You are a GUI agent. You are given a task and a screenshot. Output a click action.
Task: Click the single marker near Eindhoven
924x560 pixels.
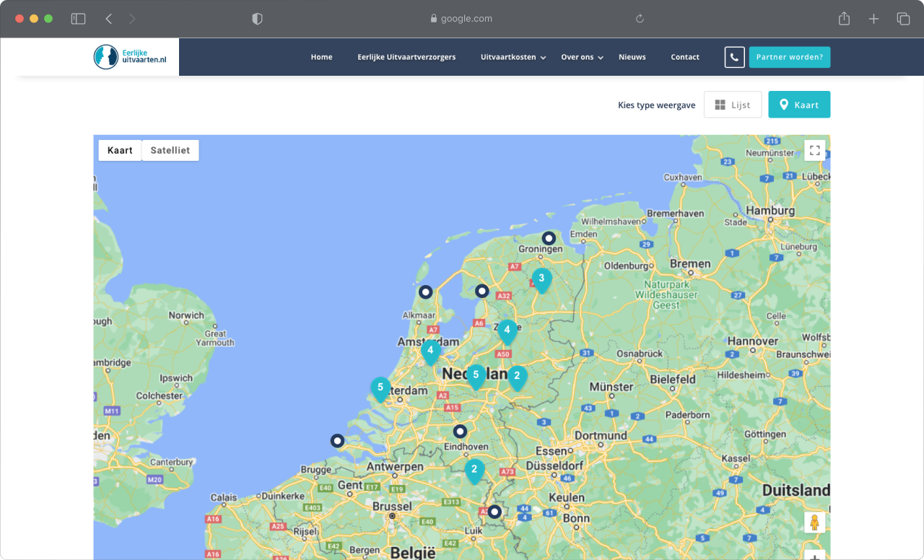[460, 432]
